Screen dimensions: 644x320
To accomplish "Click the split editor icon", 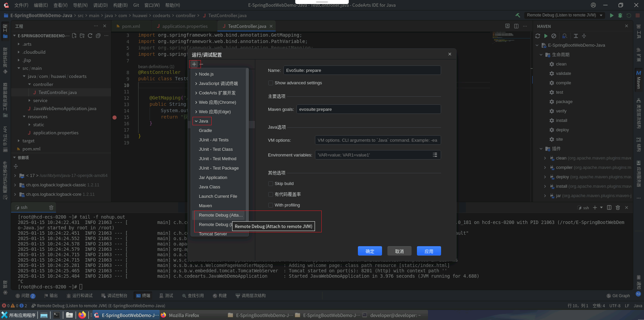I will coord(516,26).
